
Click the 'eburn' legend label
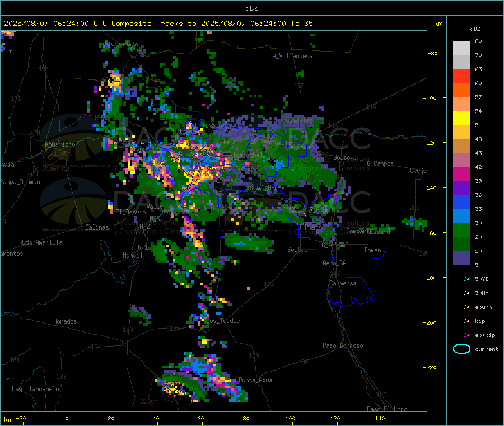[x=483, y=307]
